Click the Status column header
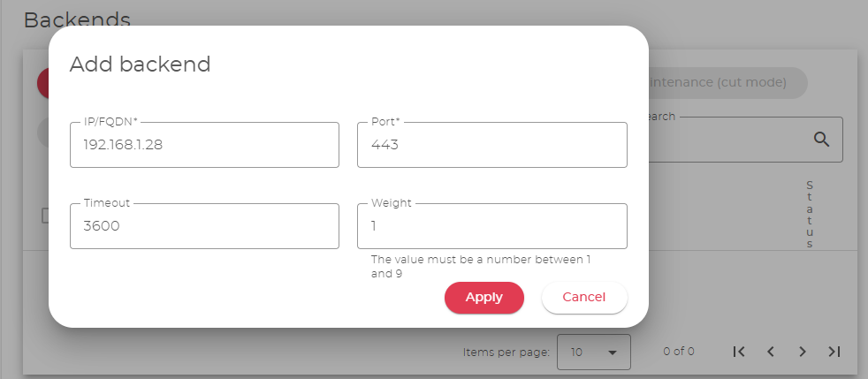868x379 pixels. 810,214
